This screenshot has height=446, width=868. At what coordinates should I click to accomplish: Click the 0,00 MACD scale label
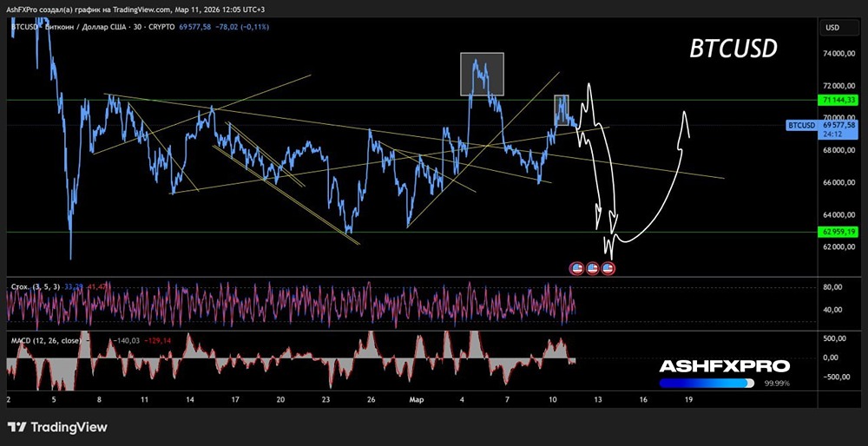tap(832, 357)
